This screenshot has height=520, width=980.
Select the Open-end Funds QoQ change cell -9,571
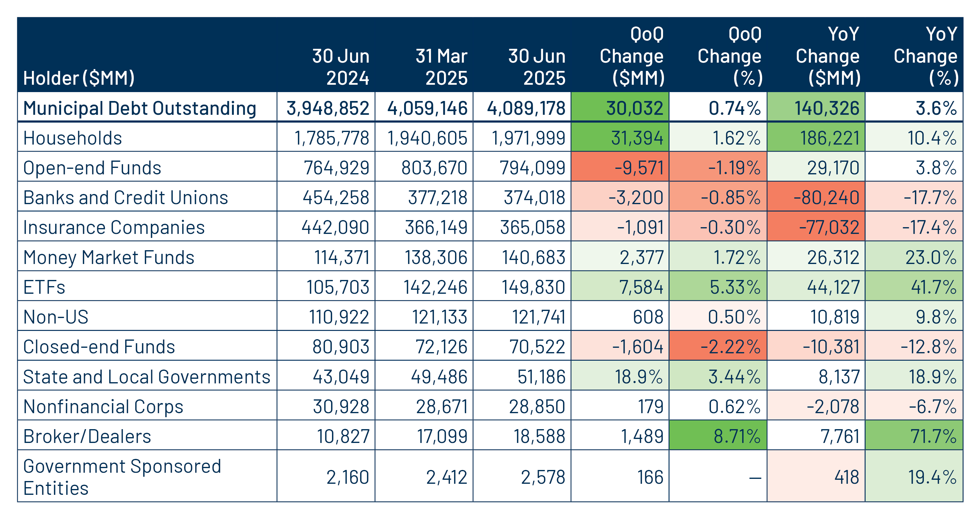coord(639,168)
